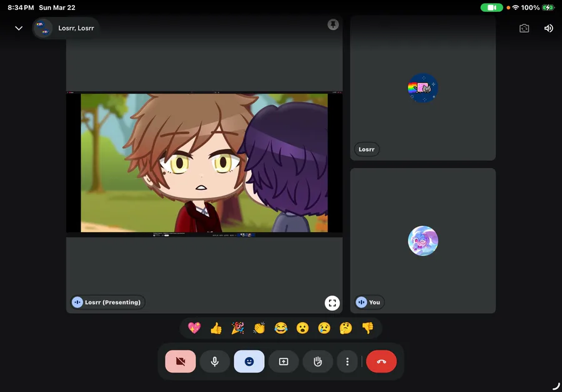The image size is (562, 392).
Task: Change the audio output speaker
Action: [548, 28]
